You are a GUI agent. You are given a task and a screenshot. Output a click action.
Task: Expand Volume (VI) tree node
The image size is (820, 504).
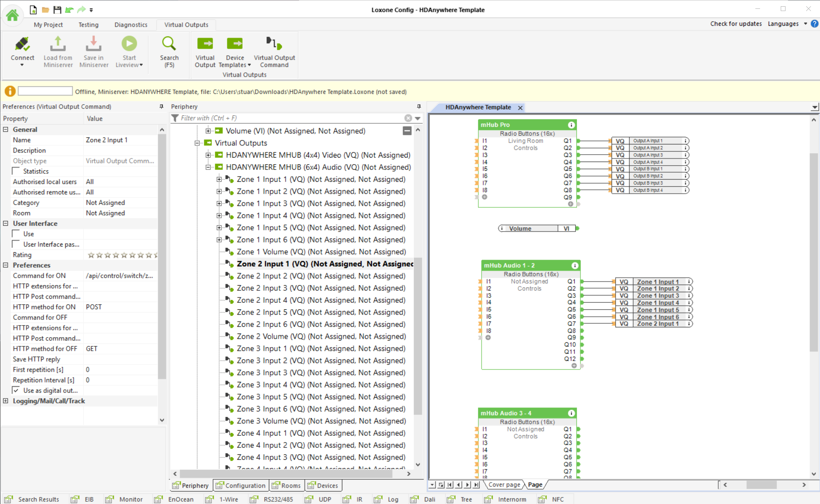pos(208,131)
